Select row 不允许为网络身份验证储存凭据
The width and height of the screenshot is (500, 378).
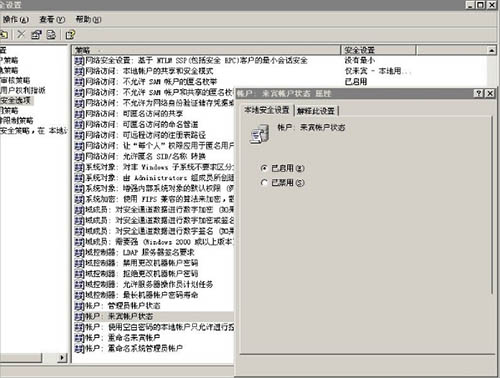pos(154,103)
